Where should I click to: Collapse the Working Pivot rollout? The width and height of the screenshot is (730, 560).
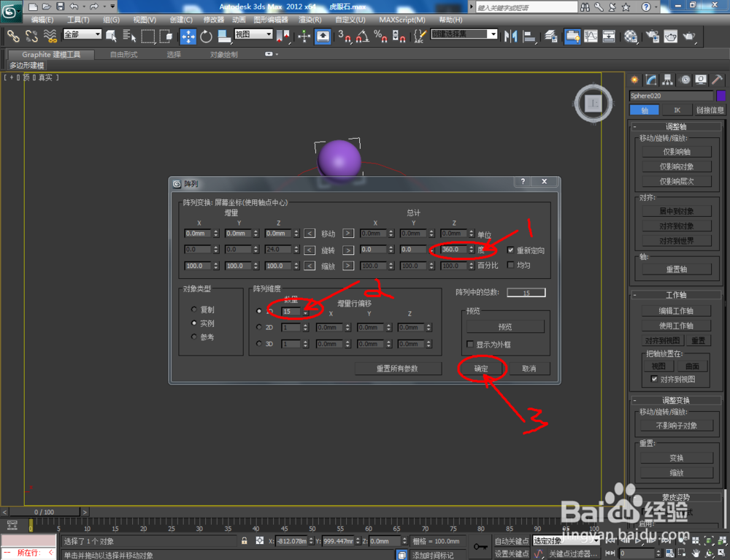click(676, 295)
